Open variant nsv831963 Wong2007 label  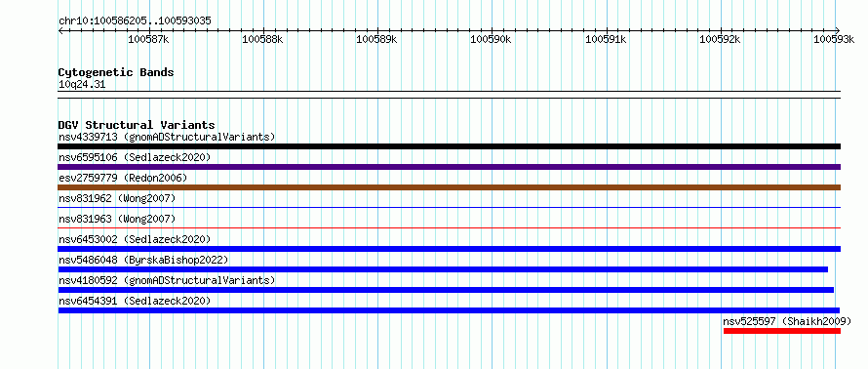click(x=117, y=219)
